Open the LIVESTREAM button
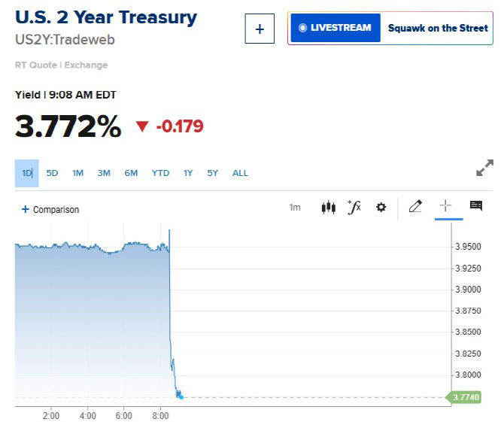This screenshot has height=422, width=504. [x=335, y=28]
